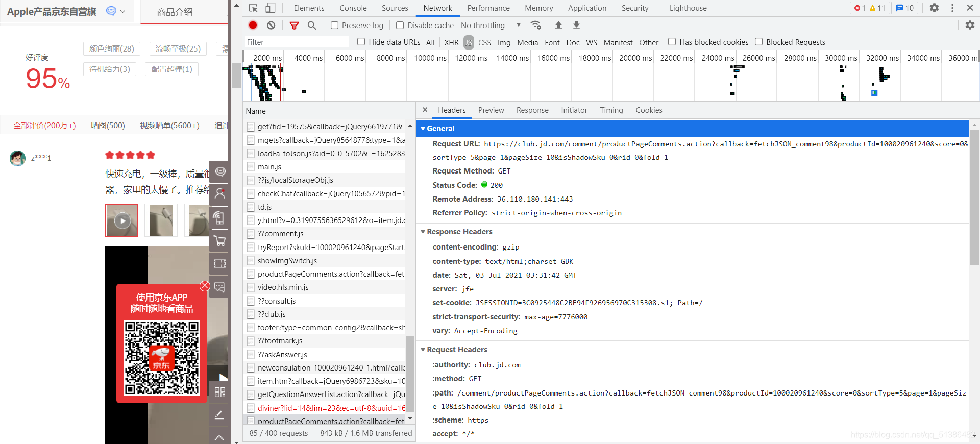
Task: Click JD sidebar back-to-top arrow
Action: (x=220, y=437)
